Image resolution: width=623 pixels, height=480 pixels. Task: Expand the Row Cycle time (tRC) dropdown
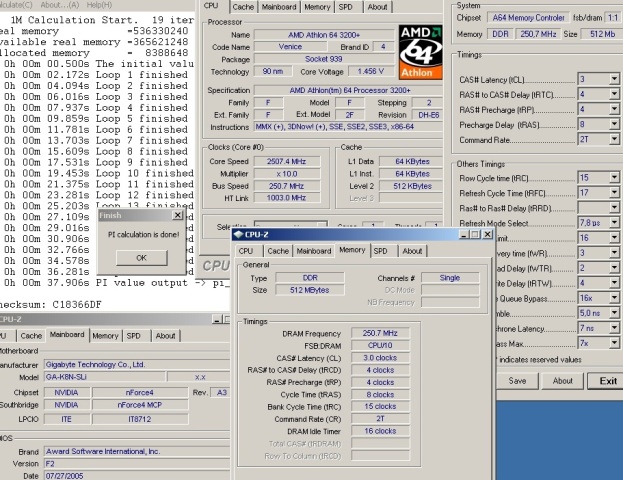(614, 178)
